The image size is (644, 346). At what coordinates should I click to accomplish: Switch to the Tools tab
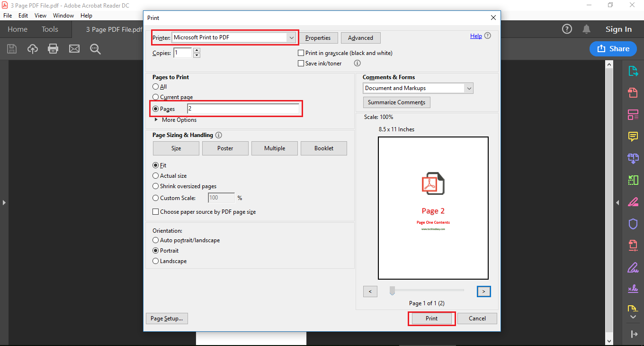50,29
